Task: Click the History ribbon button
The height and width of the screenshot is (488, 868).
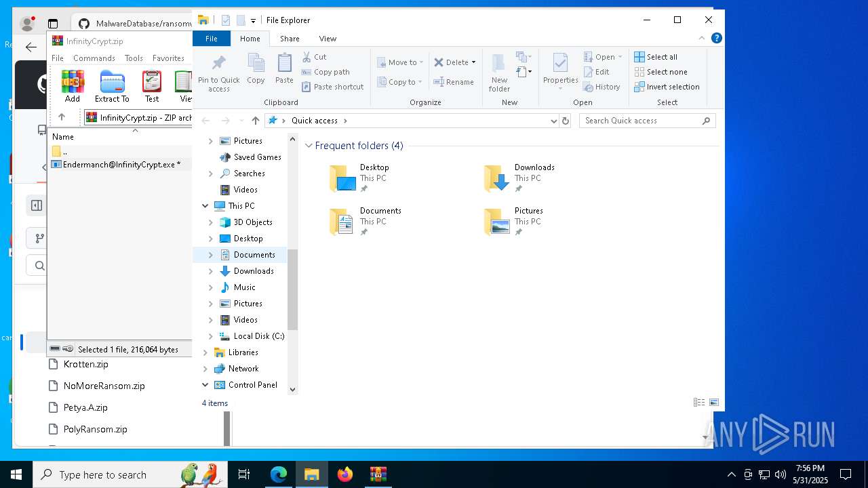Action: 602,87
